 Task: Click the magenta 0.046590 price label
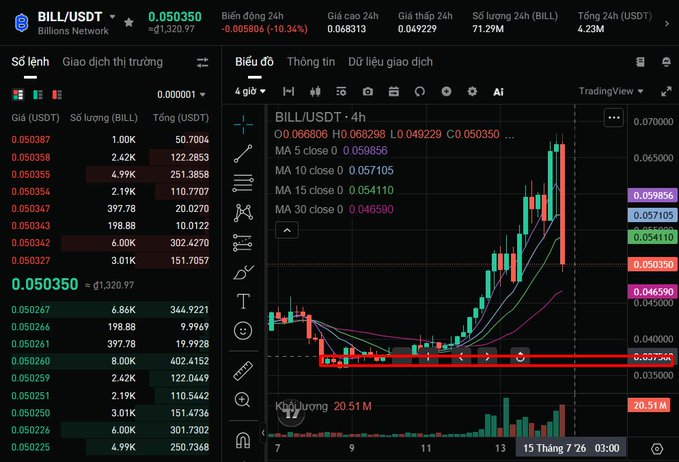(653, 292)
